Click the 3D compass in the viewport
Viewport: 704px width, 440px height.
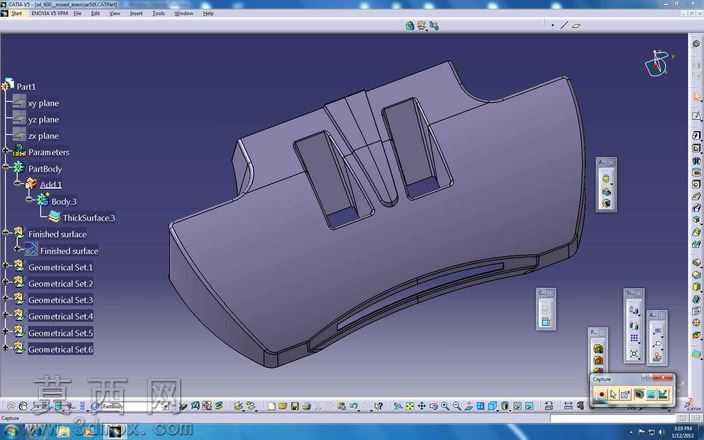pyautogui.click(x=656, y=63)
